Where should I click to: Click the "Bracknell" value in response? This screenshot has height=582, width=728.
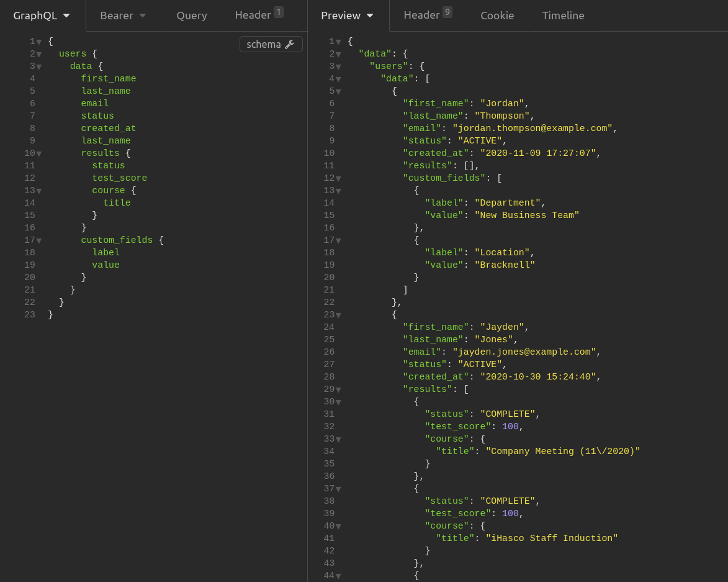pyautogui.click(x=505, y=265)
